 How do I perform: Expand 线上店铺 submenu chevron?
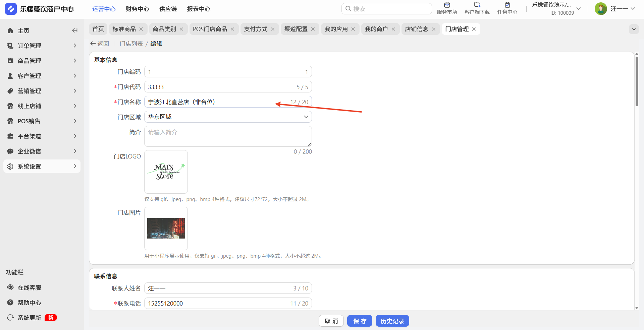coord(75,106)
